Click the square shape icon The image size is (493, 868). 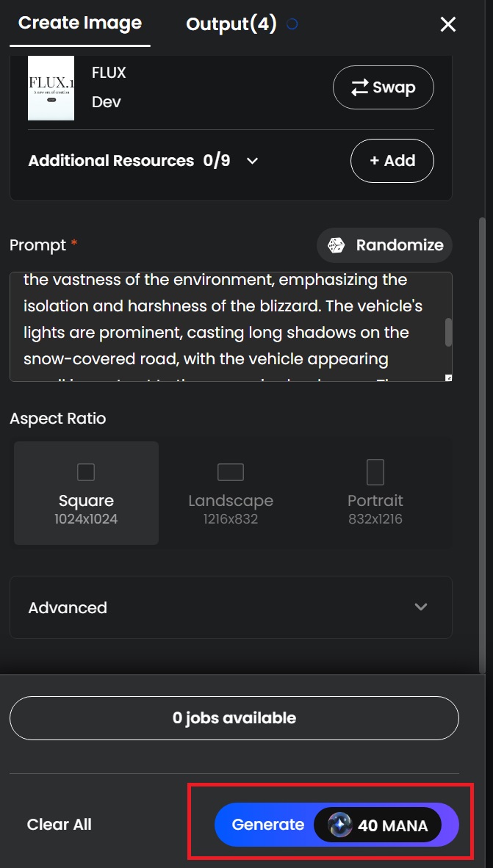[x=86, y=472]
